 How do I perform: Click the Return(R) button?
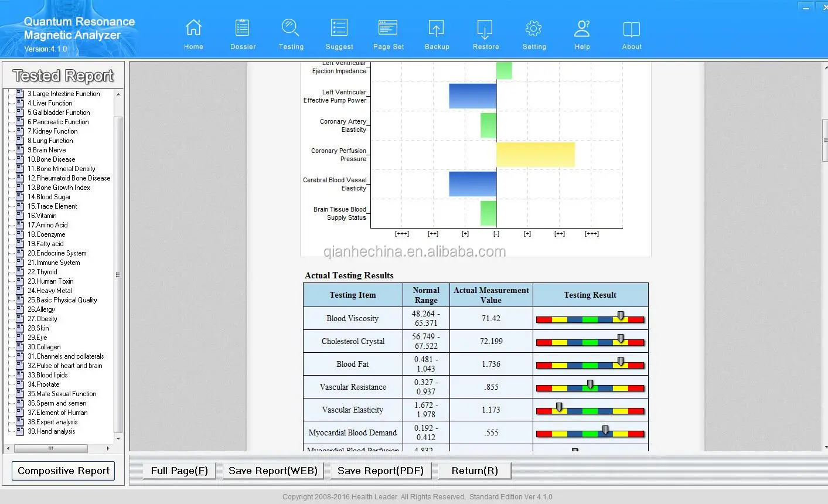click(x=475, y=471)
